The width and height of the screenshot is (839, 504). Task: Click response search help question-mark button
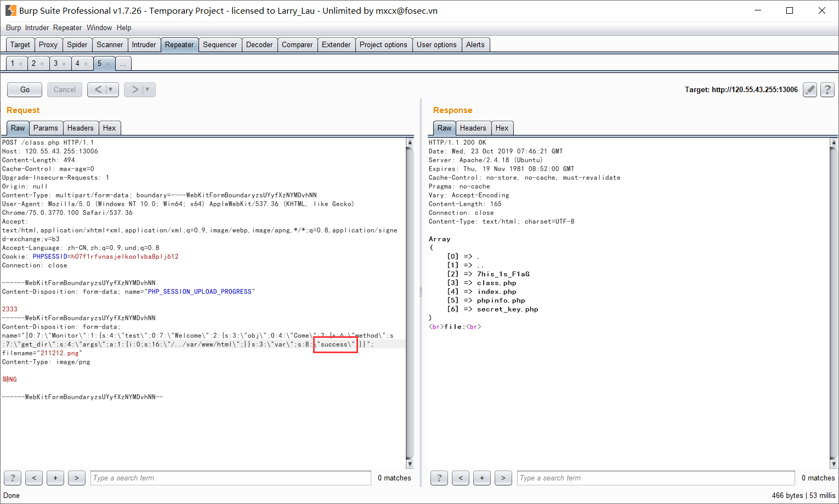(x=439, y=478)
